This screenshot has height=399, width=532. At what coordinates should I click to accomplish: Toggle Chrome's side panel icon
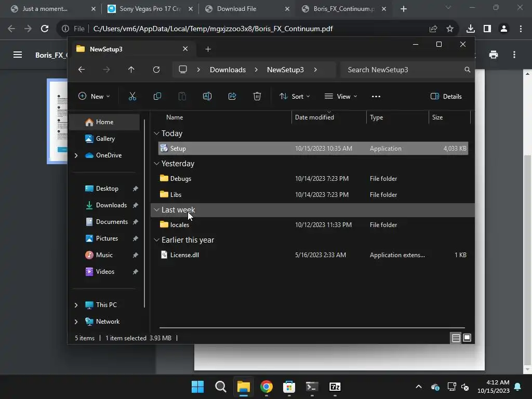point(487,29)
